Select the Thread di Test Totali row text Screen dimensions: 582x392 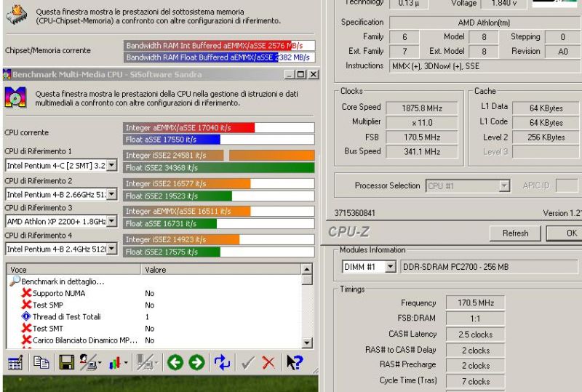(x=66, y=316)
